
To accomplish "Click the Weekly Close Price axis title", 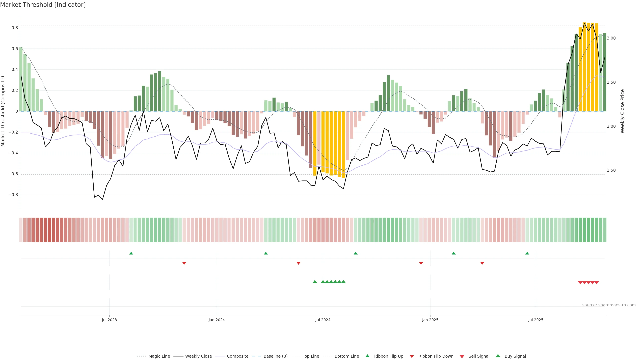I will 622,111.
